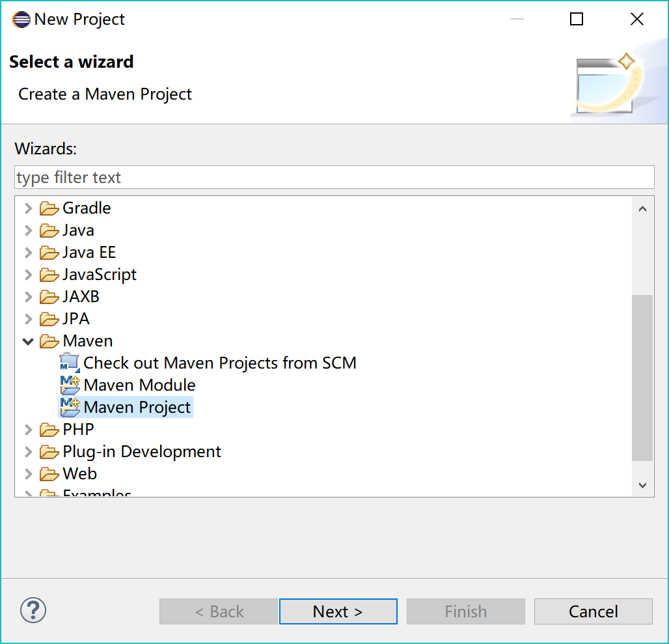Focus the type filter text field
The width and height of the screenshot is (669, 644).
[x=334, y=177]
